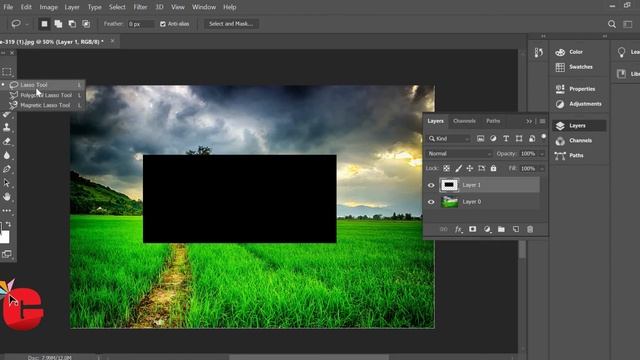The image size is (640, 360).
Task: Select the Clone Stamp tool
Action: click(x=7, y=127)
